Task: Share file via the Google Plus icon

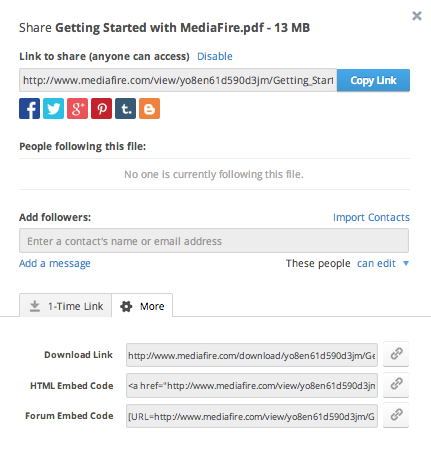Action: coord(77,108)
